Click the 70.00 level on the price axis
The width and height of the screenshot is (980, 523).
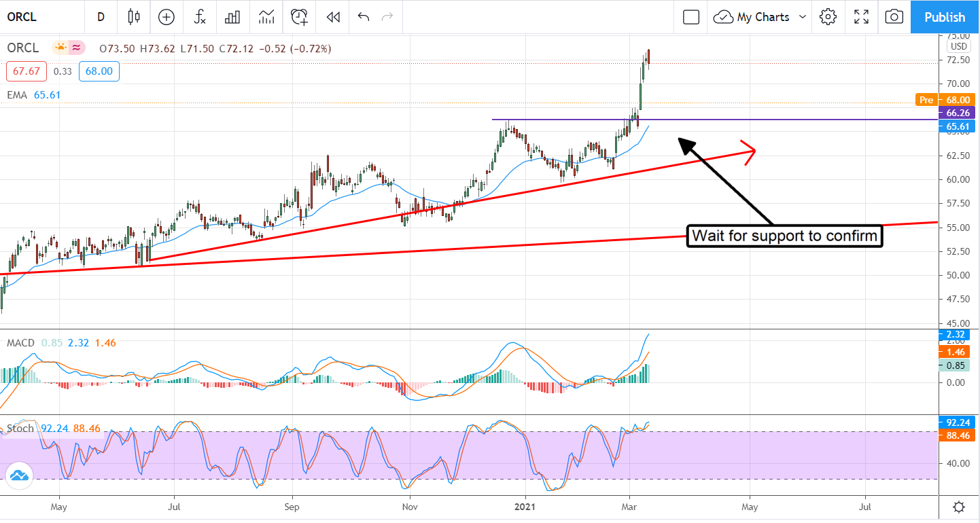[x=958, y=84]
